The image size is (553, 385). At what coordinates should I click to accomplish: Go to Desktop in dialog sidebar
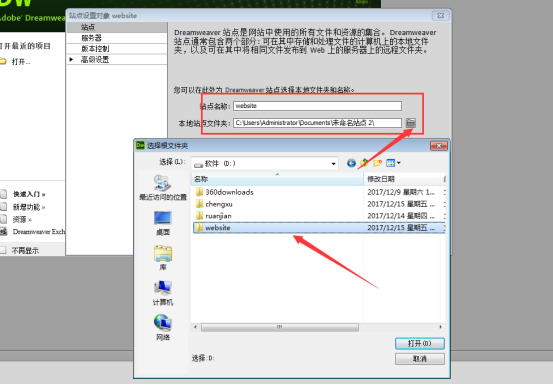point(163,223)
